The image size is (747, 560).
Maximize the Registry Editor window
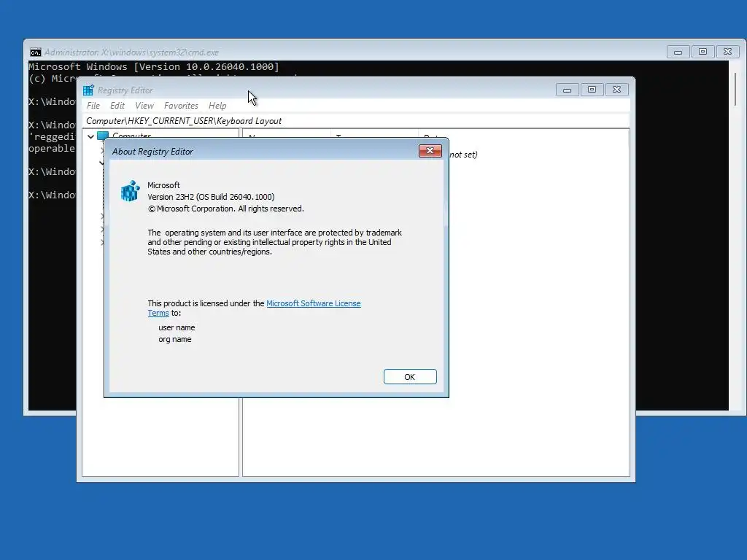point(592,90)
